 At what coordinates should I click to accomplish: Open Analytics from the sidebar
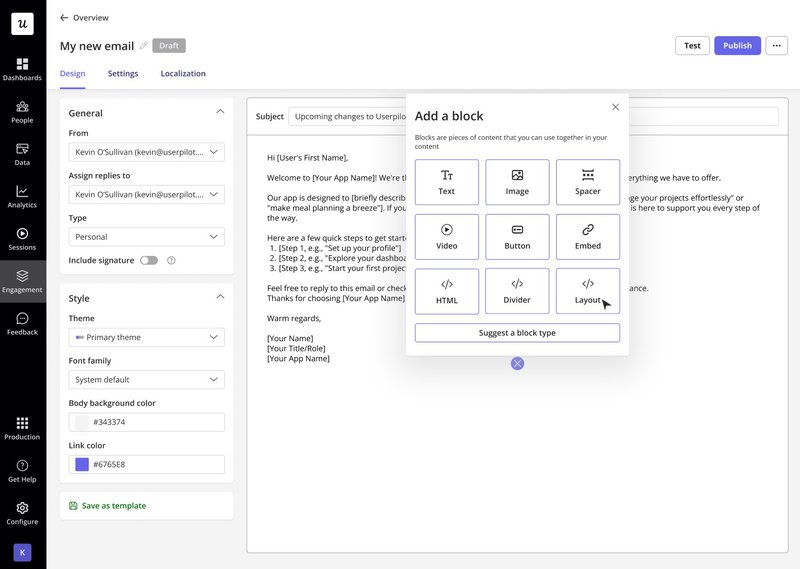pos(22,197)
